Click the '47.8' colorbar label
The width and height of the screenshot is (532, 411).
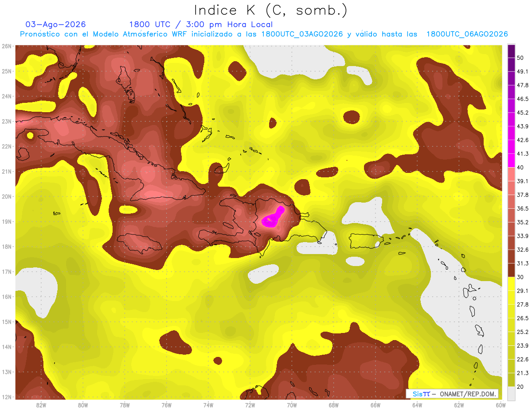tap(523, 85)
